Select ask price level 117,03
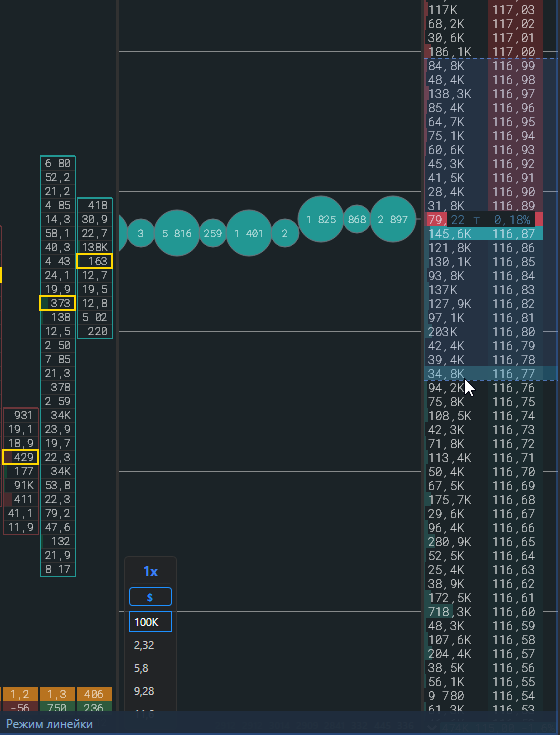560x735 pixels. tap(485, 9)
